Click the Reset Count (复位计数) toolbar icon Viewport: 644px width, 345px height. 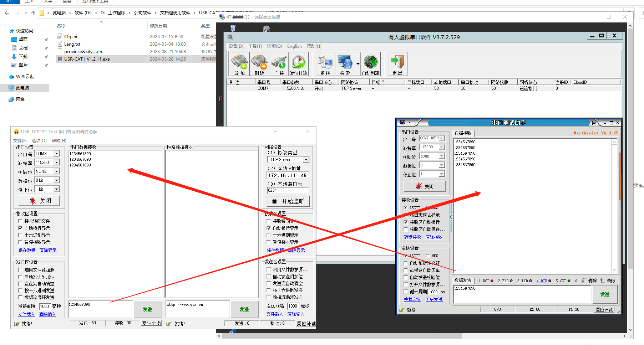tap(299, 64)
